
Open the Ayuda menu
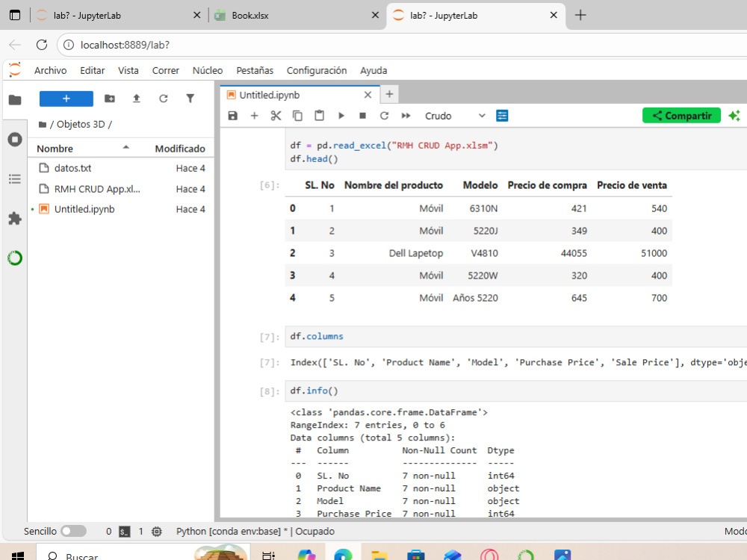pos(373,70)
